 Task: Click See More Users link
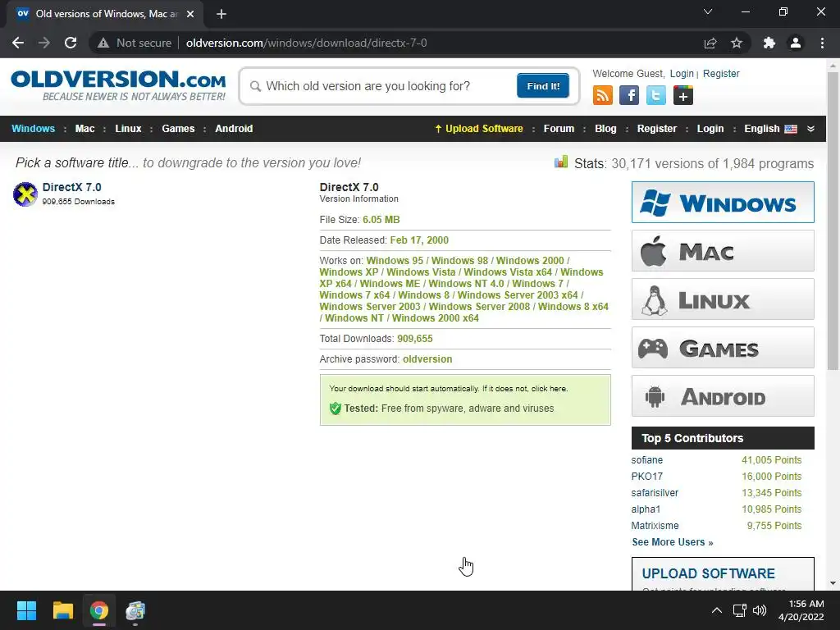[x=673, y=542]
